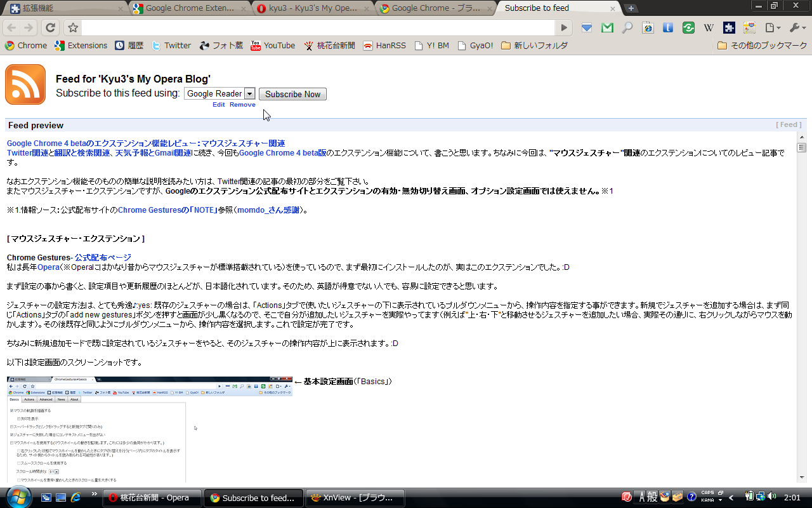The height and width of the screenshot is (508, 812).
Task: Click the Edit link under reader selector
Action: tap(219, 105)
